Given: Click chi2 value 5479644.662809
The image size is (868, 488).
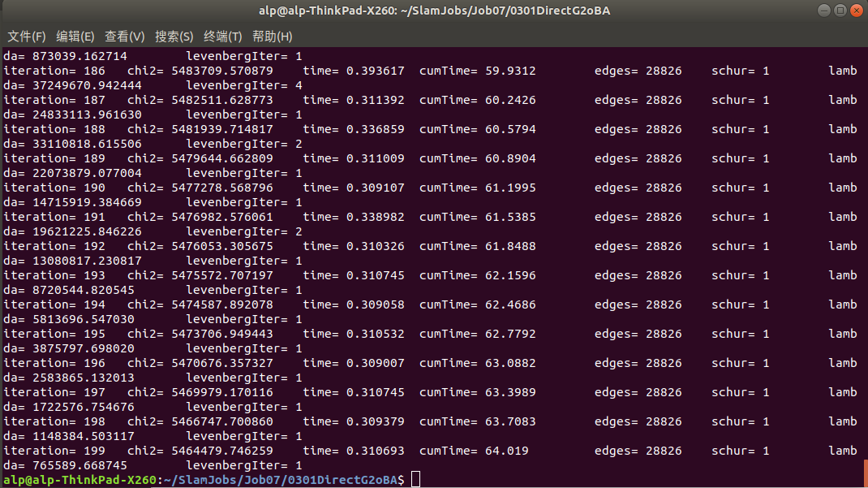Looking at the screenshot, I should (222, 158).
